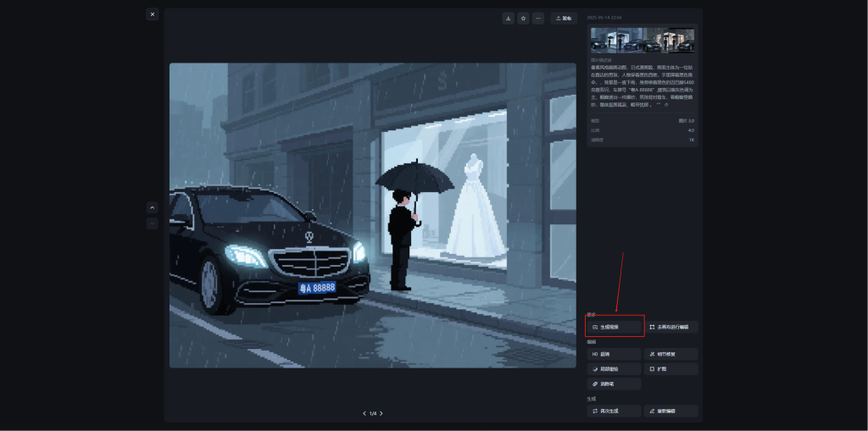Click the main pixel-art preview image
Image resolution: width=868 pixels, height=431 pixels.
[373, 215]
